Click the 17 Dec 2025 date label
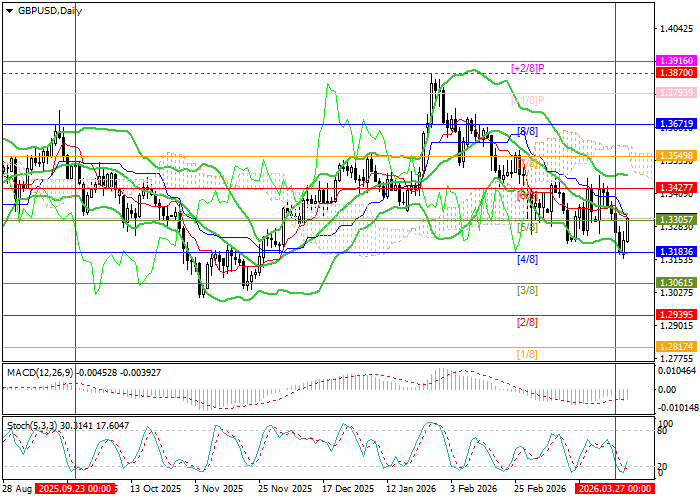 (x=348, y=489)
